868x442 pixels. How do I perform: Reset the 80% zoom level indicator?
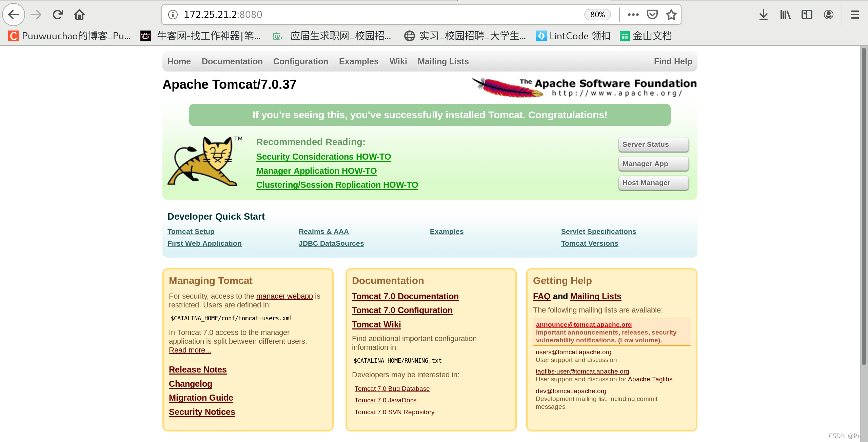click(x=597, y=15)
